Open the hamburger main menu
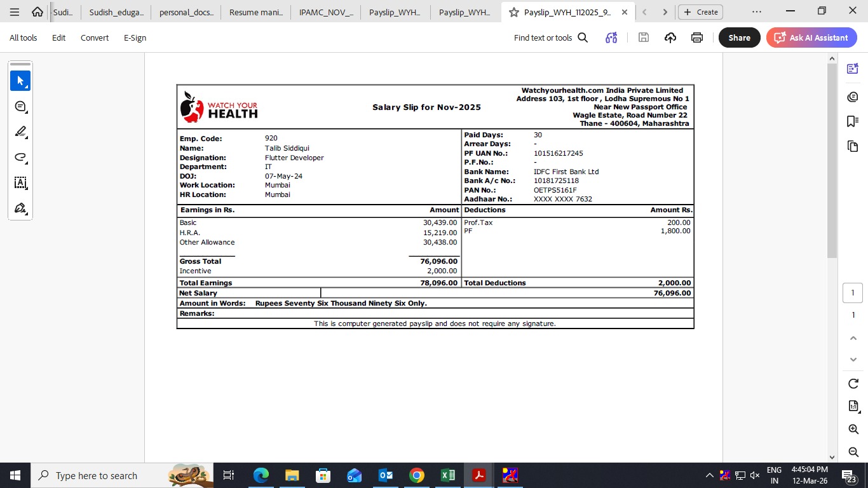The width and height of the screenshot is (868, 488). click(15, 12)
